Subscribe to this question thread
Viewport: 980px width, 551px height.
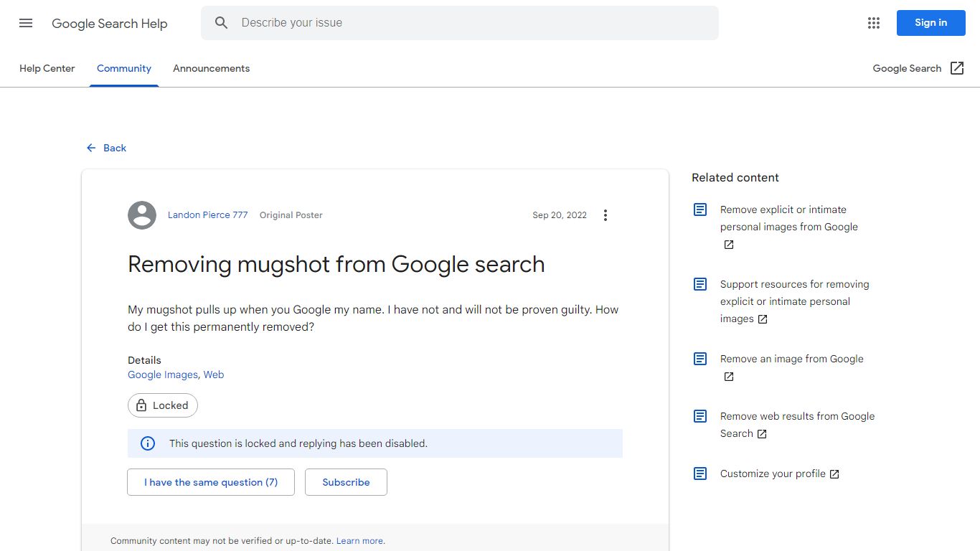coord(346,481)
